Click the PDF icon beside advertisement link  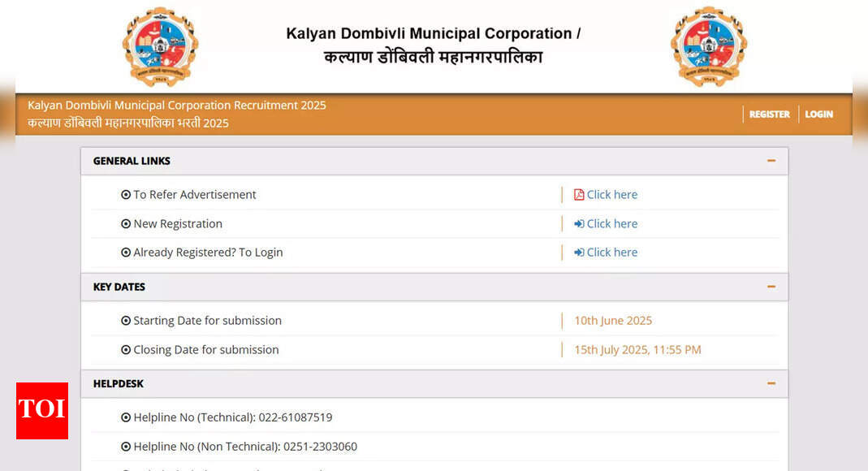pyautogui.click(x=579, y=195)
